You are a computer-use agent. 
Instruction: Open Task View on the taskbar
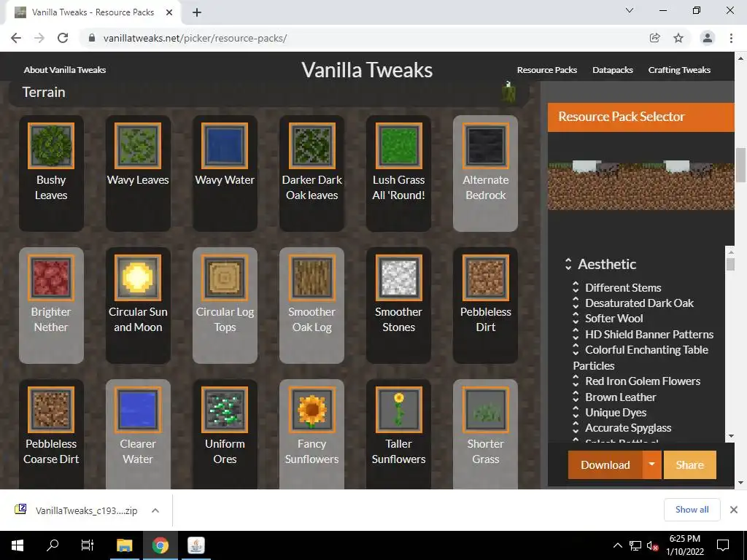point(88,545)
